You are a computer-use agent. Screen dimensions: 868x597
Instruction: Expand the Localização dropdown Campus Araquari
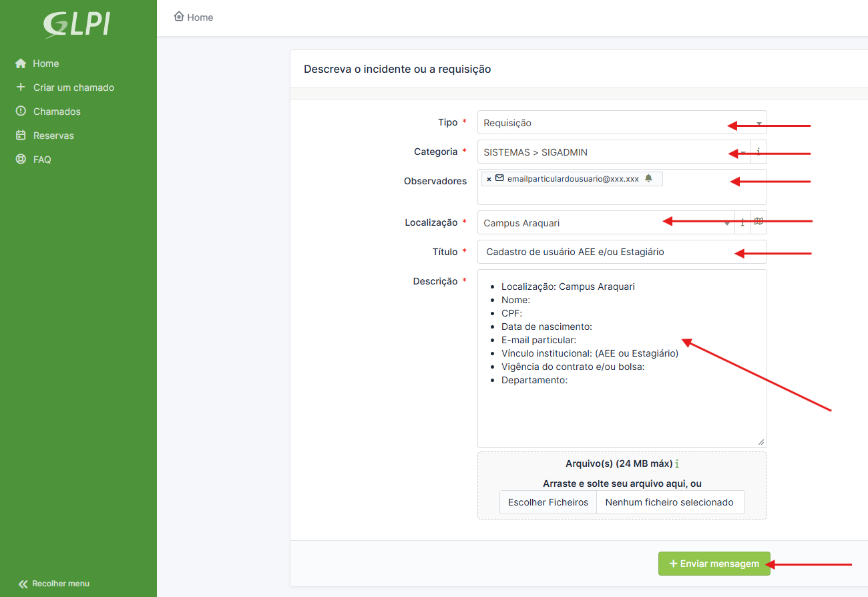point(601,223)
